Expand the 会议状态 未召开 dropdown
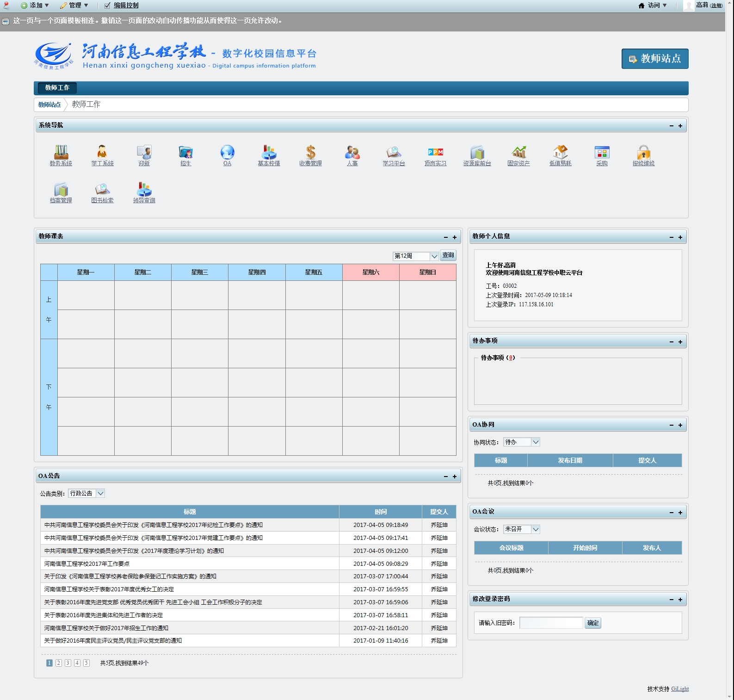The image size is (734, 700). (536, 529)
